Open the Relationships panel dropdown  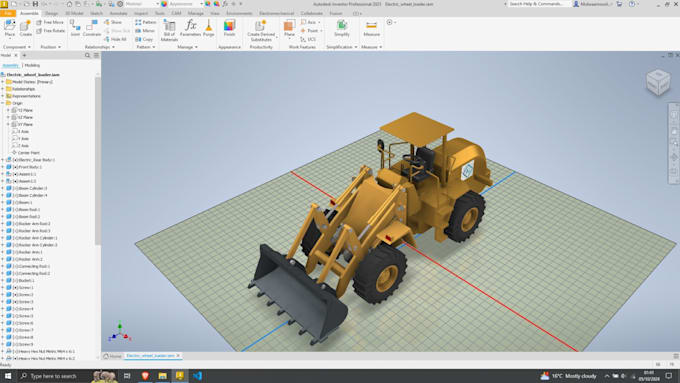point(100,47)
